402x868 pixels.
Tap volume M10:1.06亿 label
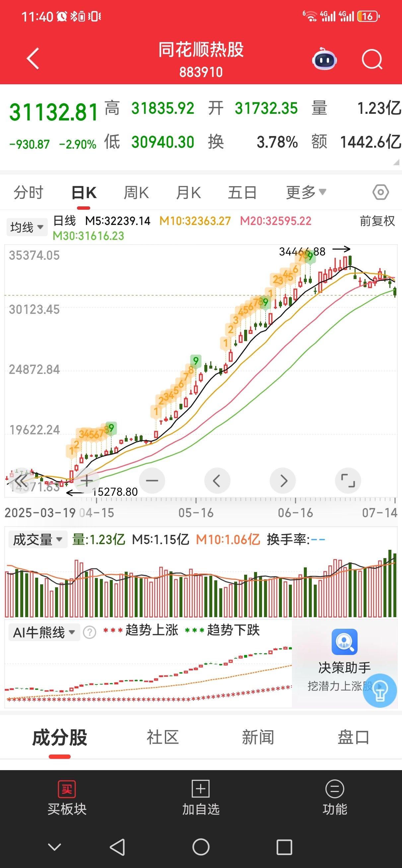[228, 540]
